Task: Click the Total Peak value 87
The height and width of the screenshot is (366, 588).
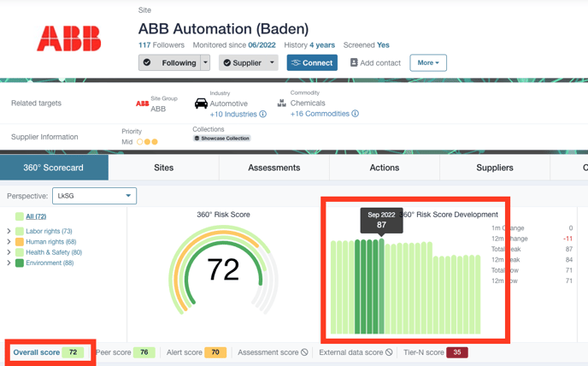Action: 569,249
